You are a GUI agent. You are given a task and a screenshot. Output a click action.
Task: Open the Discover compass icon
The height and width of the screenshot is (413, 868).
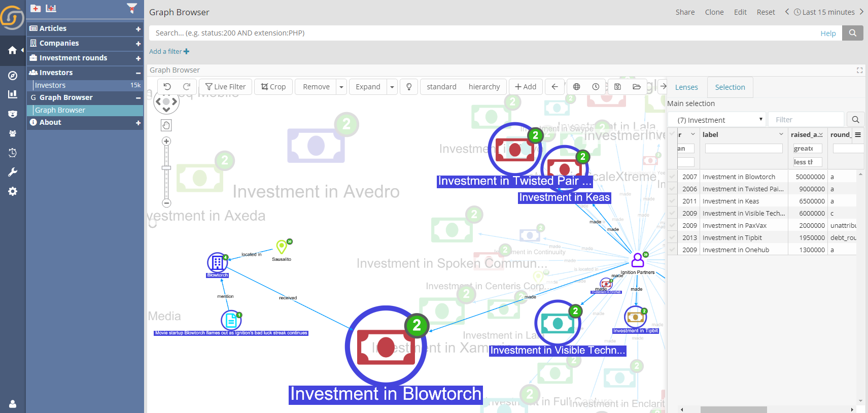13,76
